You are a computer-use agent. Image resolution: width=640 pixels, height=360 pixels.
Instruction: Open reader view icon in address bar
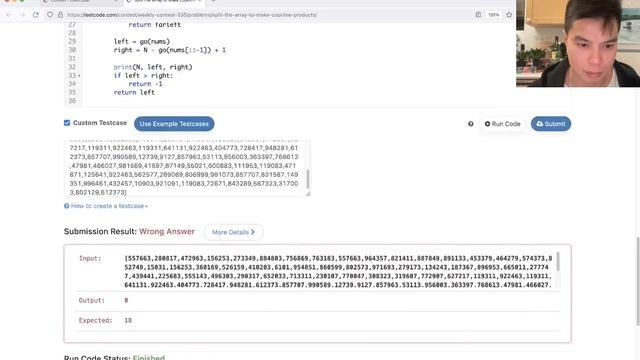click(x=478, y=15)
